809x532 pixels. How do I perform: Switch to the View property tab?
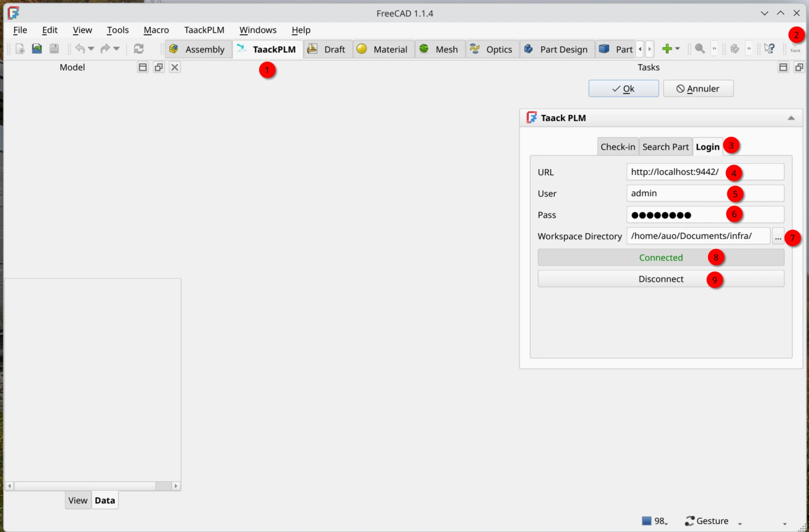78,500
